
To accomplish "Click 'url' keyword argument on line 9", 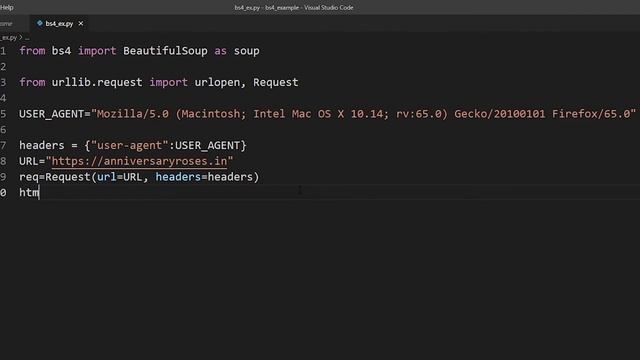I will click(107, 177).
